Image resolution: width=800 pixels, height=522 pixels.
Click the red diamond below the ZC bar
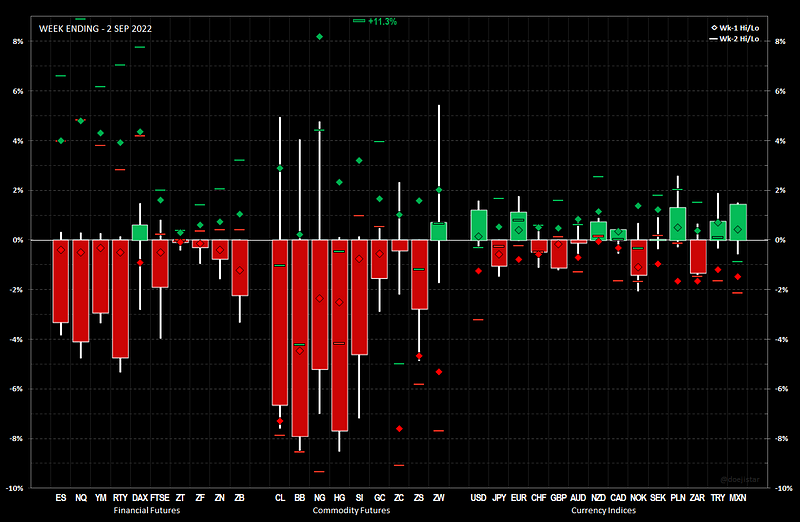pos(399,428)
